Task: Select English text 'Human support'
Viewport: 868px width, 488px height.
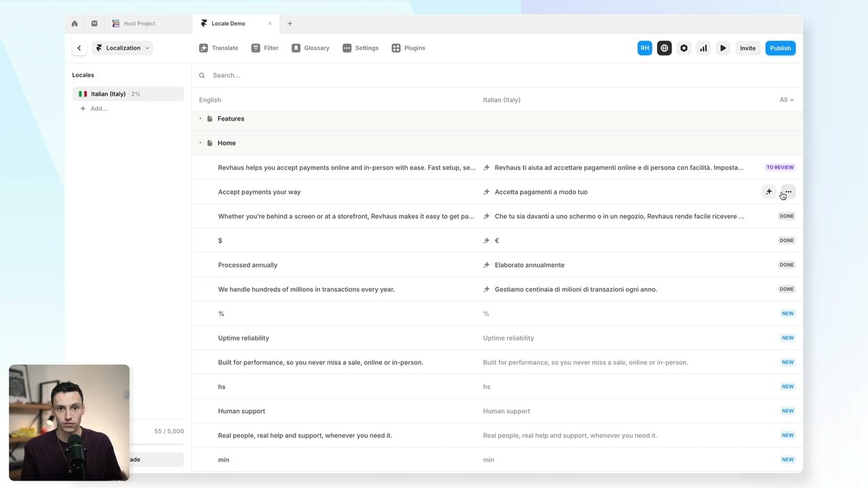Action: 241,411
